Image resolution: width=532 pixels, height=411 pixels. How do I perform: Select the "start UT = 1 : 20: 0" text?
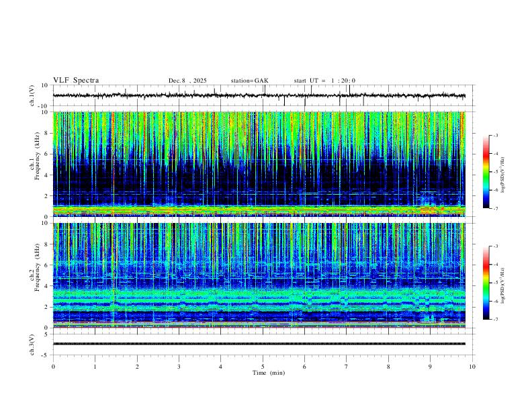click(324, 81)
